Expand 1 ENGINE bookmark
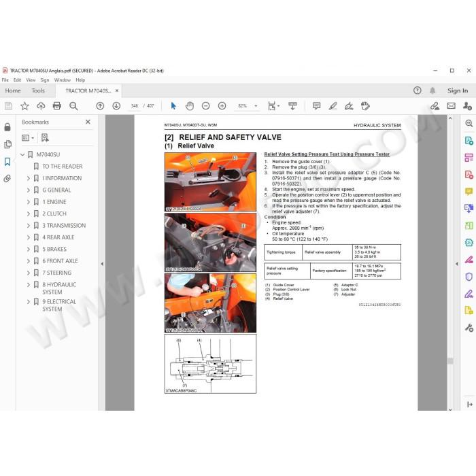Screen dimensions: 476x476 29,202
